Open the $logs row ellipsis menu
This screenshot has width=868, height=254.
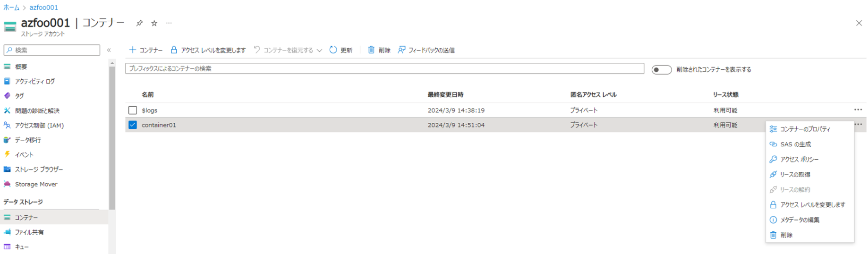point(858,110)
